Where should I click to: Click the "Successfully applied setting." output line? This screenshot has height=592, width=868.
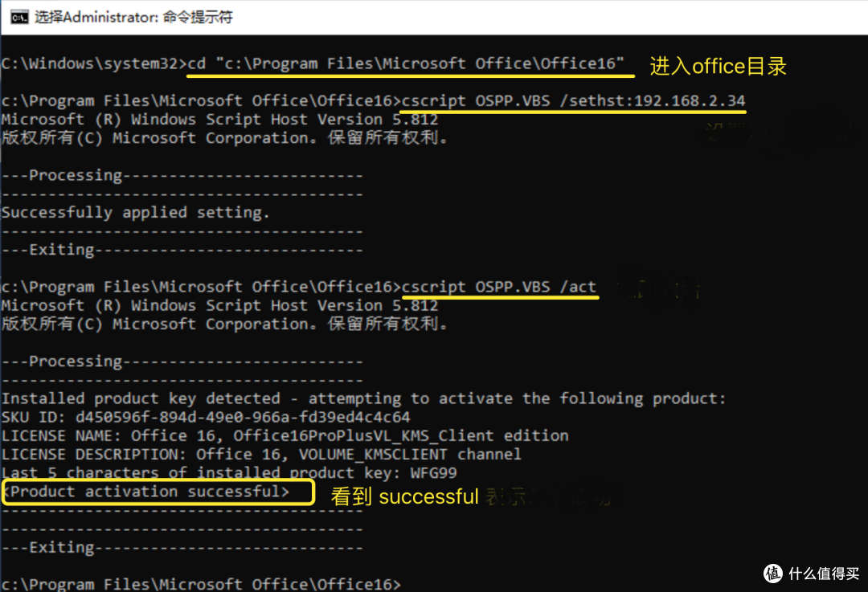pos(135,212)
